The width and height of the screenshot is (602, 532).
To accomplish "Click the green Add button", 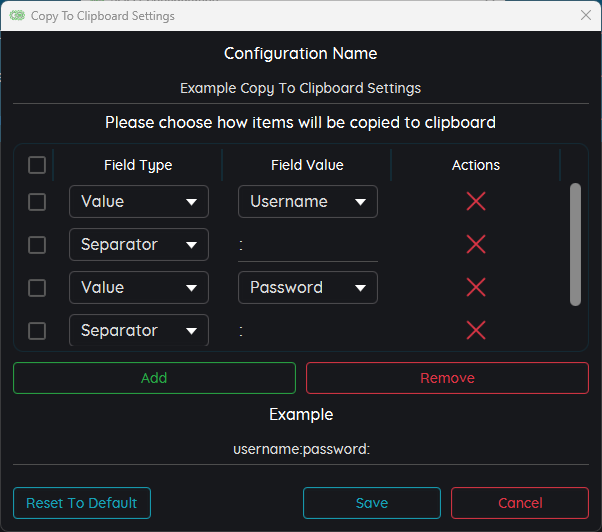I will click(x=154, y=378).
